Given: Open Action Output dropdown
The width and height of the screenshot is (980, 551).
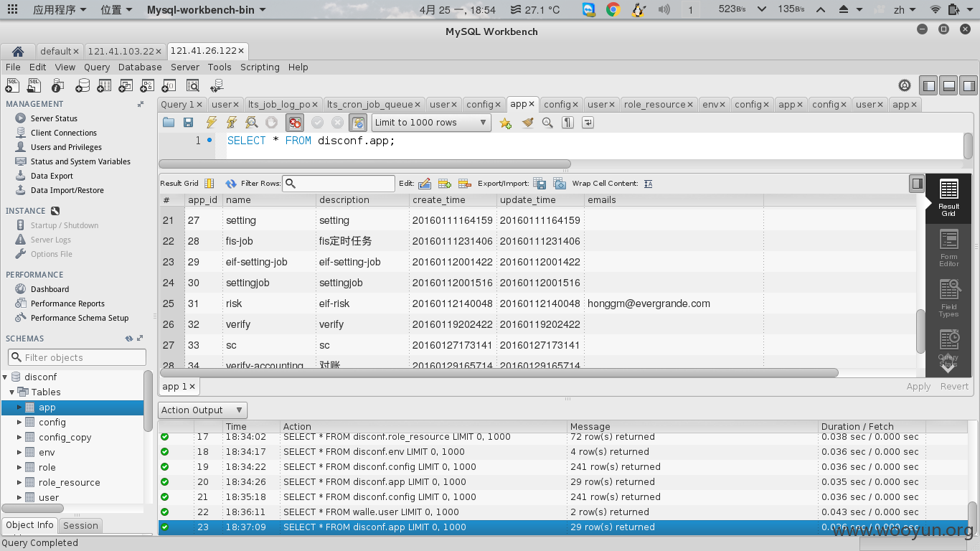Looking at the screenshot, I should (x=202, y=410).
